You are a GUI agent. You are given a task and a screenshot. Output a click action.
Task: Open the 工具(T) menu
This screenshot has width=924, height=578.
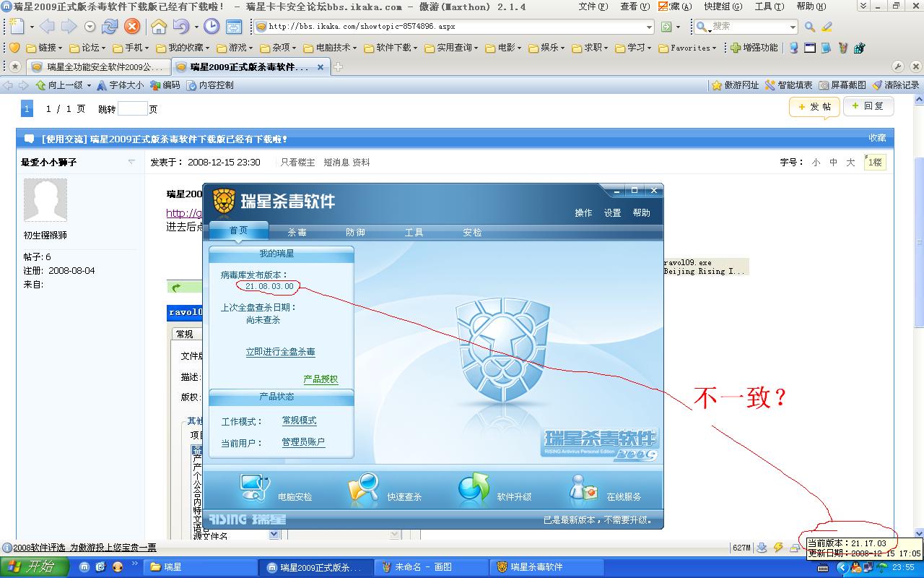pyautogui.click(x=769, y=7)
